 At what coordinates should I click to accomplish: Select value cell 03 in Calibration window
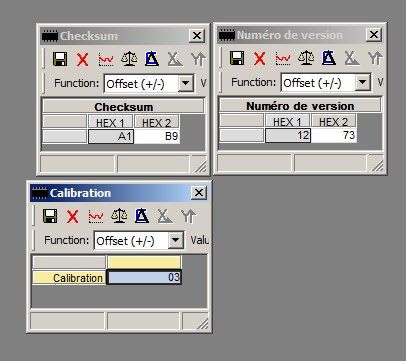[144, 277]
